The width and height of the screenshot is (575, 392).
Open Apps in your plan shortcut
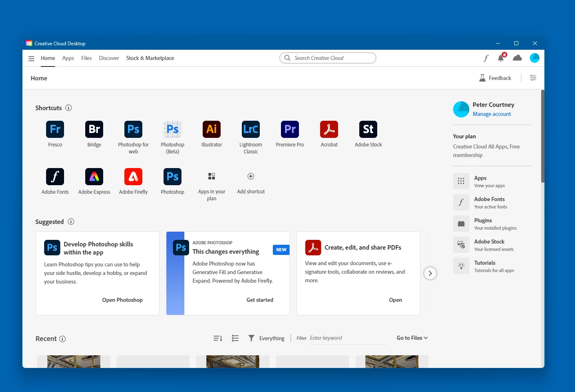point(212,176)
